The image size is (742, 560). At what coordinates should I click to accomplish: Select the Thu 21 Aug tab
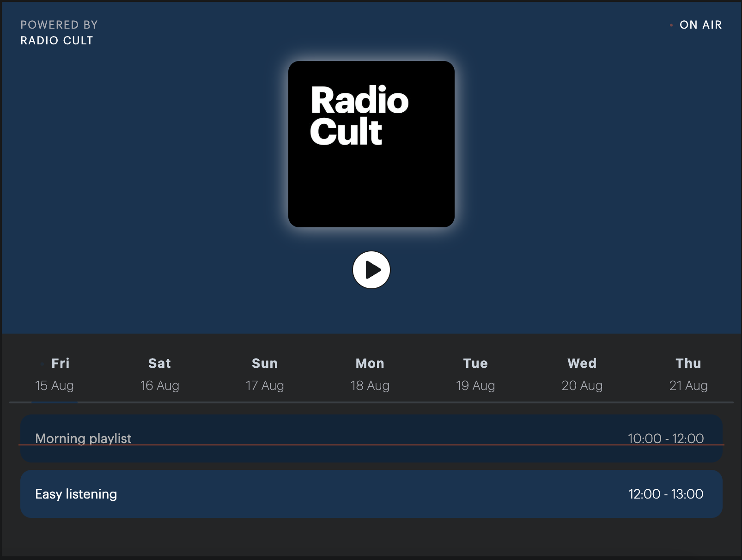[x=688, y=374]
